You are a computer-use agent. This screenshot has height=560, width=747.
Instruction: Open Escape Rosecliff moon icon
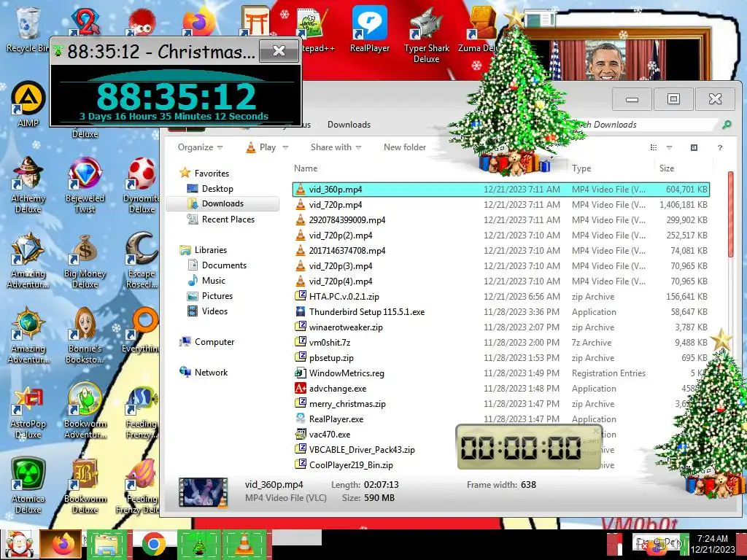click(x=142, y=260)
